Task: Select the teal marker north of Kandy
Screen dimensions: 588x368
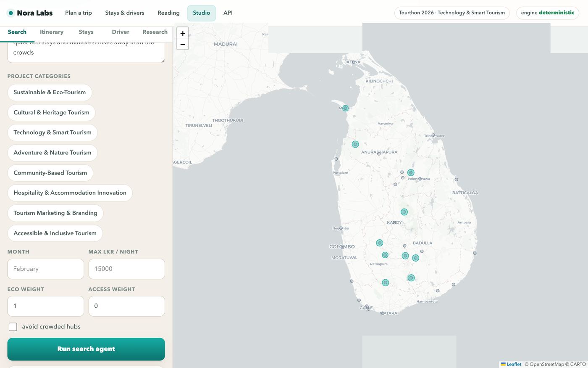Action: coord(404,212)
